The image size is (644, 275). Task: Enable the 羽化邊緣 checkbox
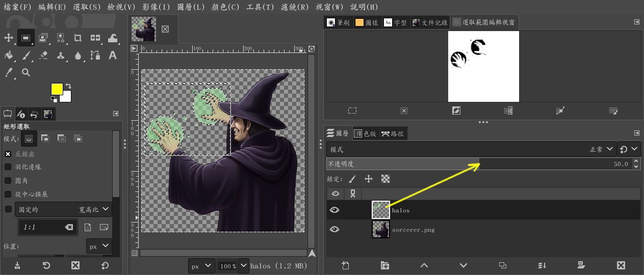tap(8, 167)
